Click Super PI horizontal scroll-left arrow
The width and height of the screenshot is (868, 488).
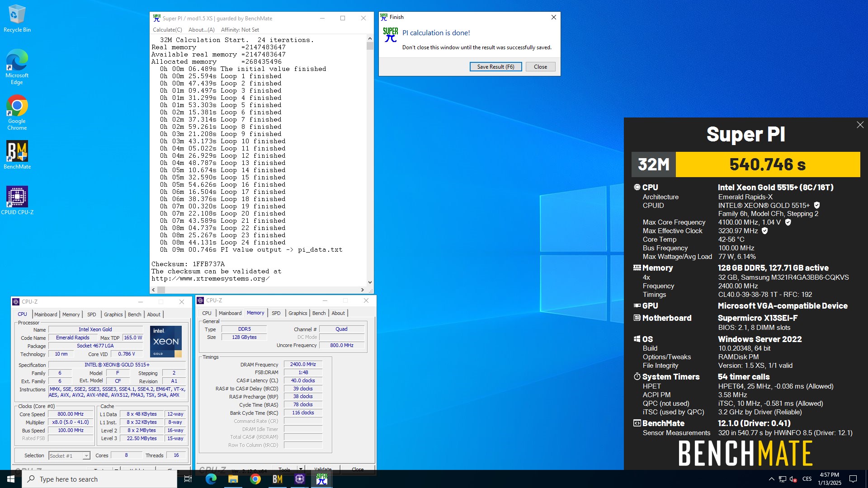[154, 290]
